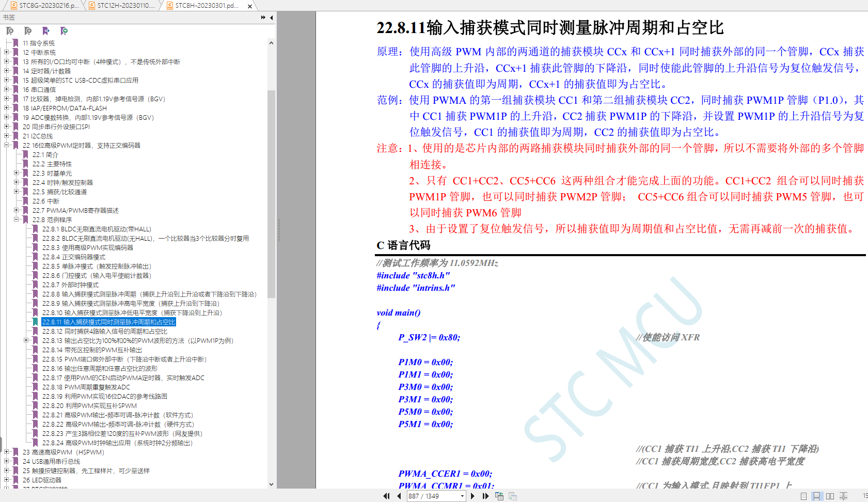
Task: Click the add new bookmark icon
Action: click(28, 31)
